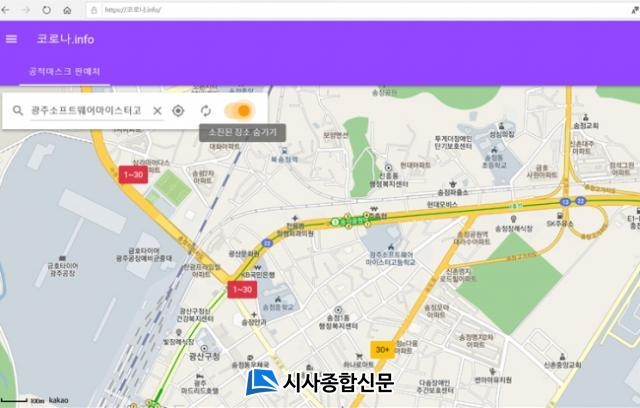
Task: Go to browser home page
Action: (x=67, y=9)
